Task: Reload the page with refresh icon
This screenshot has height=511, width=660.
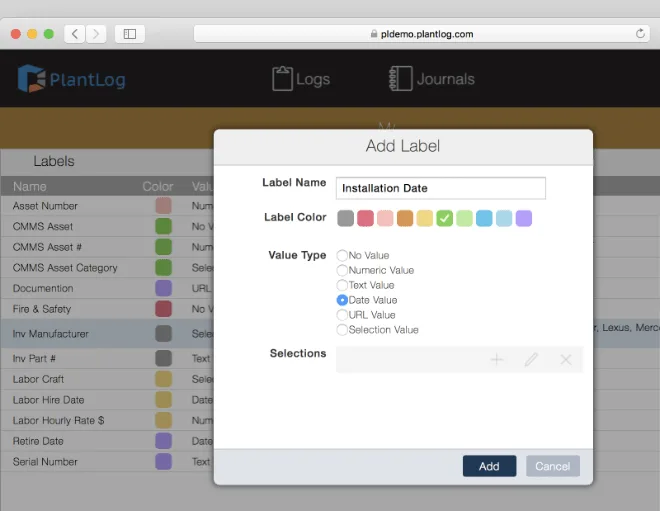Action: (x=640, y=34)
